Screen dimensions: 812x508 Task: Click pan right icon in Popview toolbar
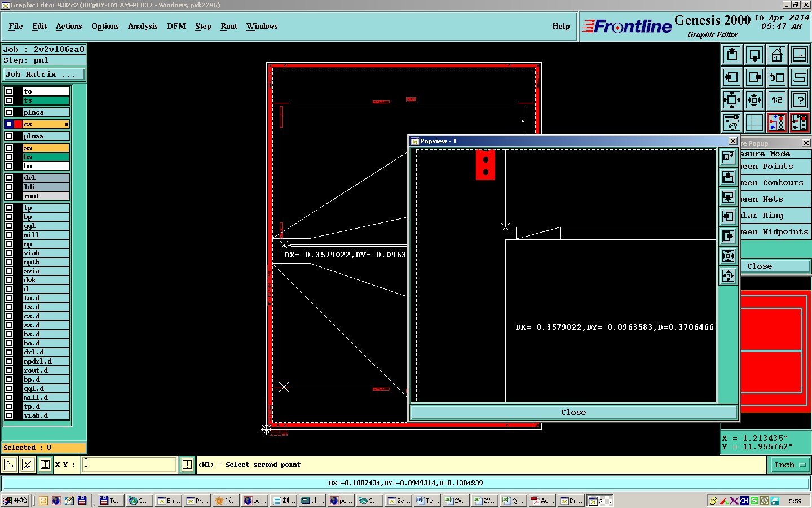(x=728, y=237)
